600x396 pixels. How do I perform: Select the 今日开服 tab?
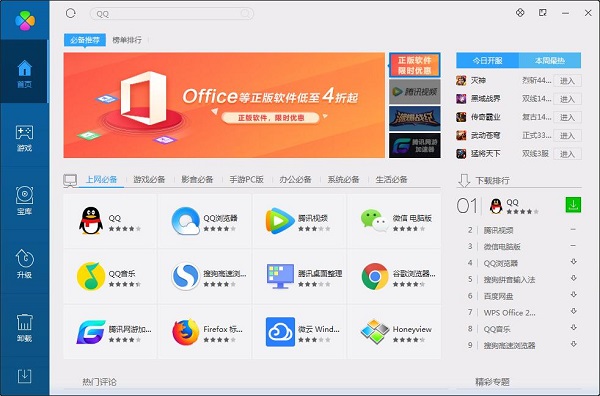(488, 60)
